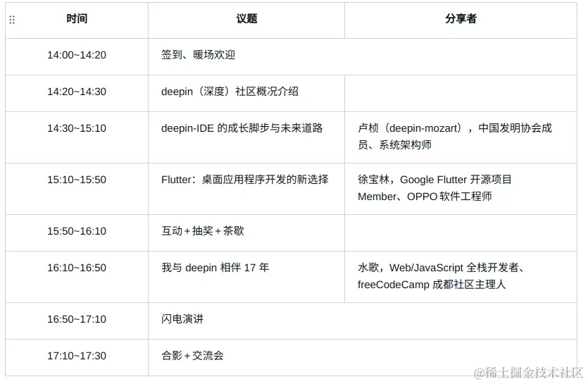The height and width of the screenshot is (384, 588).
Task: Select the 时间 column header
Action: tap(77, 19)
